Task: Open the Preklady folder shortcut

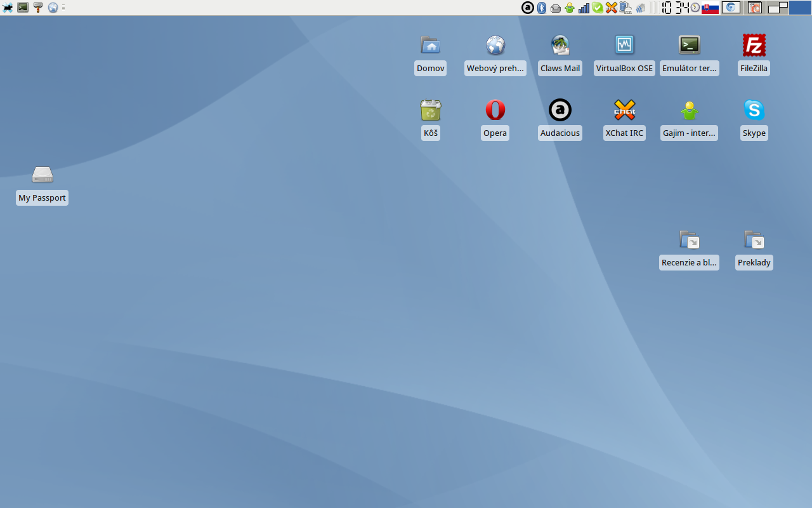Action: pos(754,239)
